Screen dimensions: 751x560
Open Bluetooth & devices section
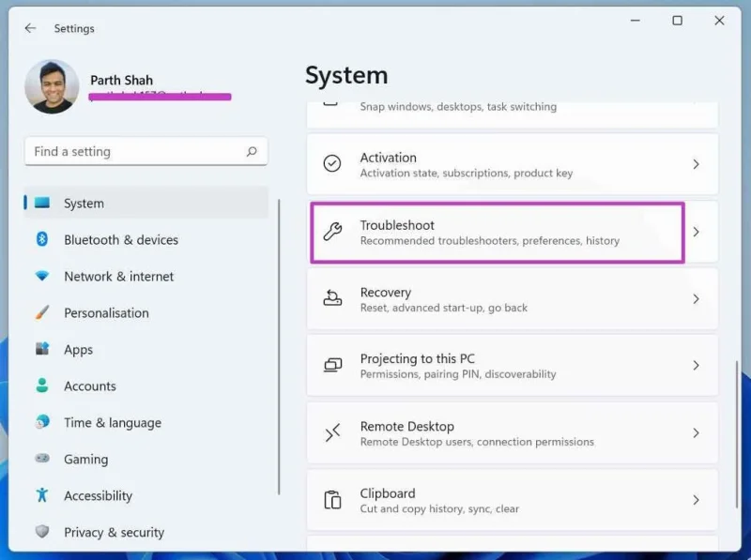146,239
